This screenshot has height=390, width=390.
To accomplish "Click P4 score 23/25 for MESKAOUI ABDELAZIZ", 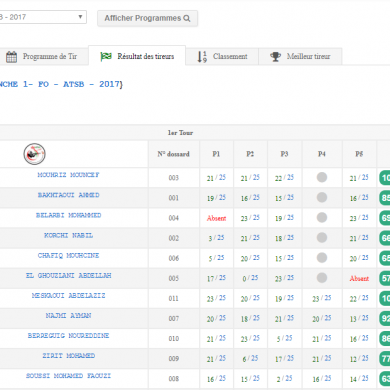I will click(x=322, y=298).
